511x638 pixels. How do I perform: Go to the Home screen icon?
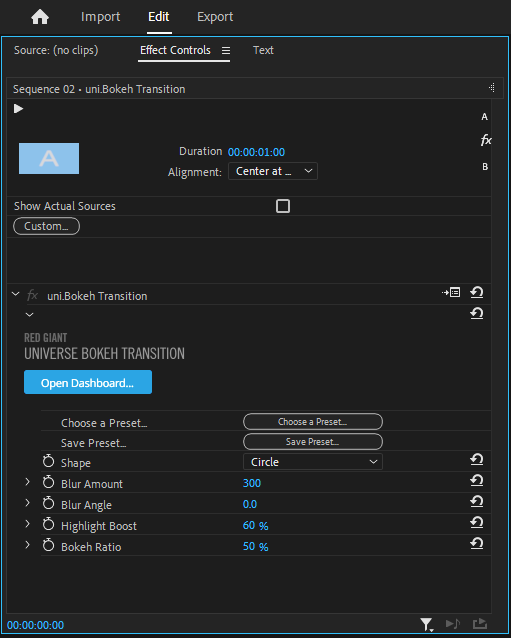click(x=40, y=17)
